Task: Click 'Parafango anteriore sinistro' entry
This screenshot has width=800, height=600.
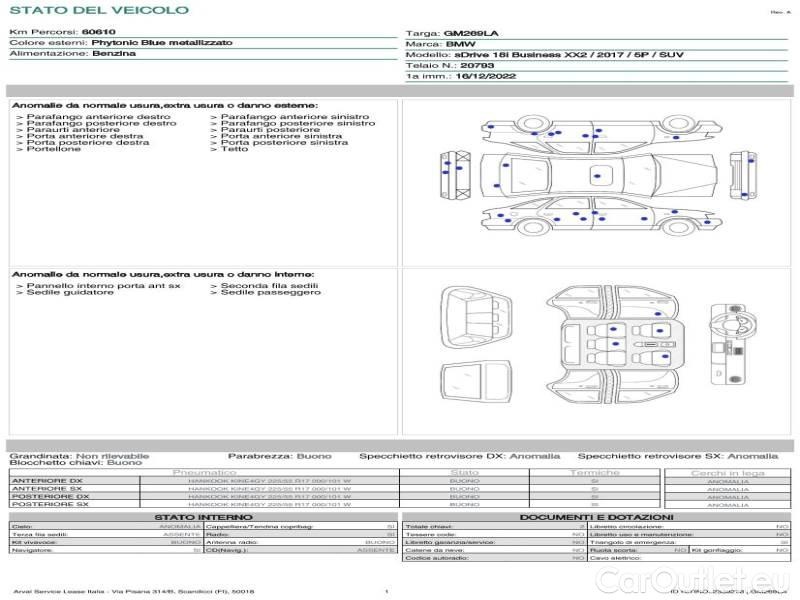Action: (295, 117)
